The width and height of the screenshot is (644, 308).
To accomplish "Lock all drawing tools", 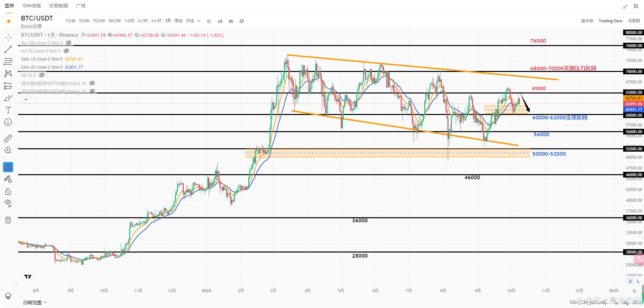I will click(8, 192).
